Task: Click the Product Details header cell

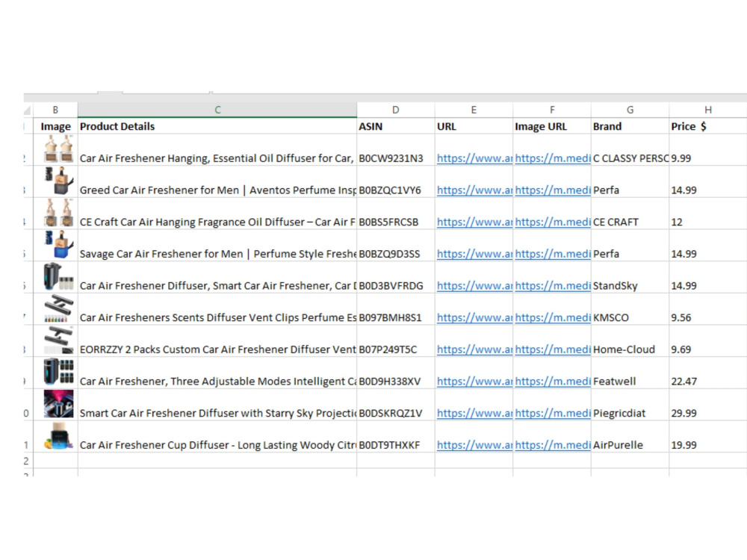Action: 217,126
